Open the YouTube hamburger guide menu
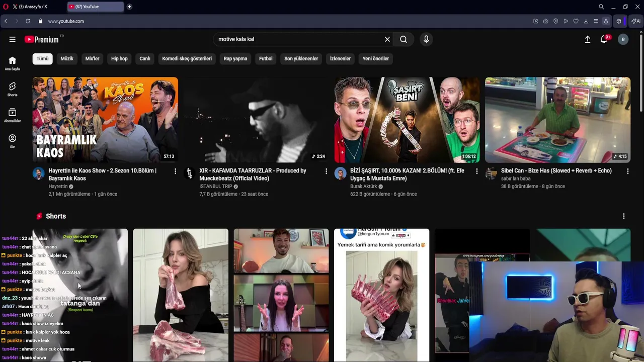Screen dimensions: 644x362 12,39
